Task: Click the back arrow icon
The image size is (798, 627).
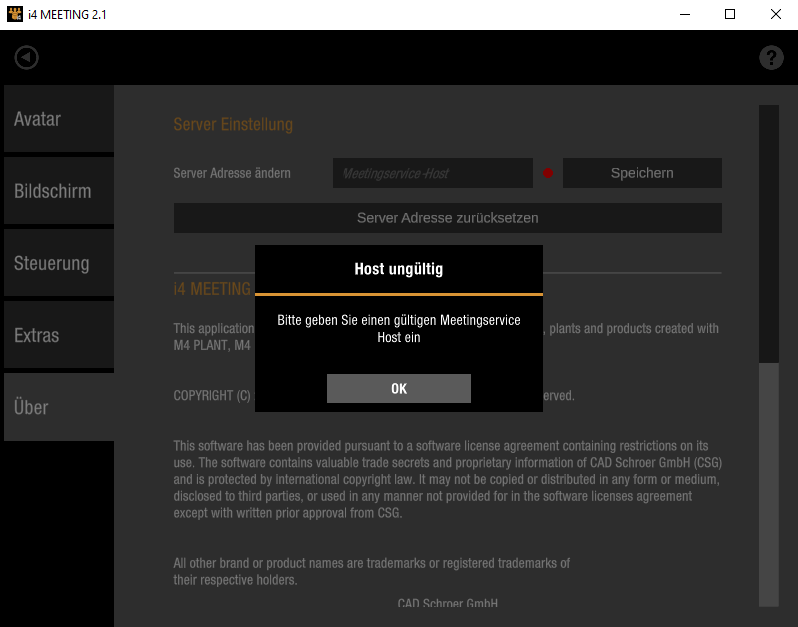Action: 26,58
